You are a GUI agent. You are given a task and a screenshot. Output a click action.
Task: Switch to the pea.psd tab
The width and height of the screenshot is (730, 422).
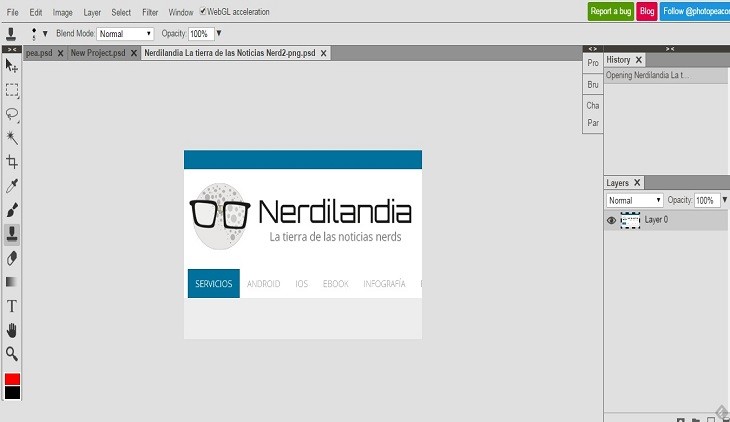pos(39,53)
